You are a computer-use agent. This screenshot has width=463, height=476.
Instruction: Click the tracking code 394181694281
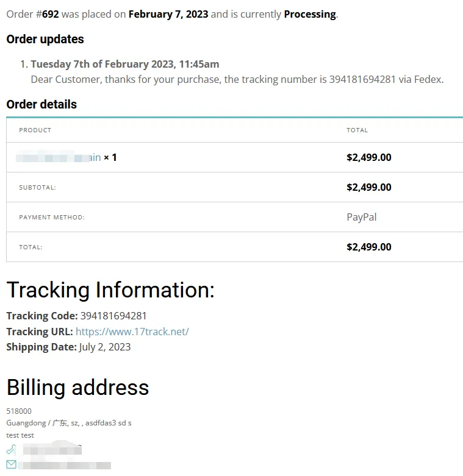click(113, 316)
